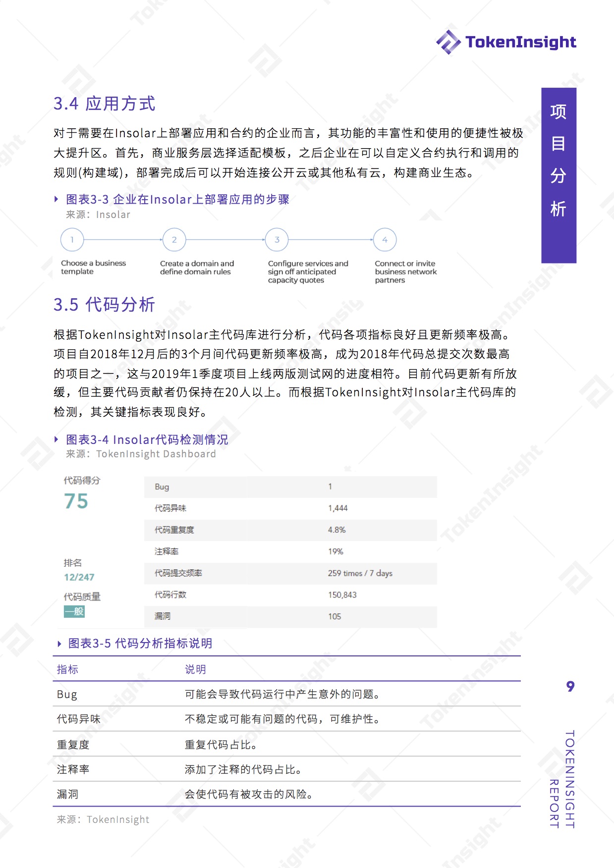Click the 代码行数 row label
Viewport: 614px width, 868px height.
[x=170, y=595]
